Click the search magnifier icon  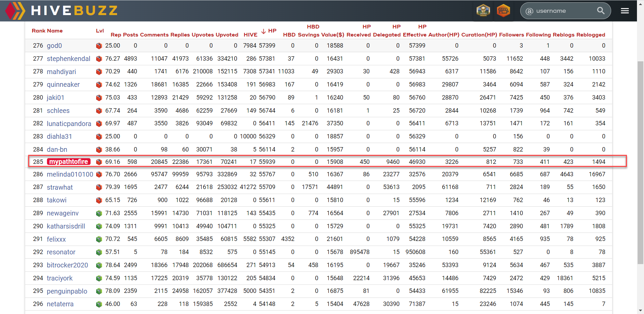pyautogui.click(x=601, y=11)
